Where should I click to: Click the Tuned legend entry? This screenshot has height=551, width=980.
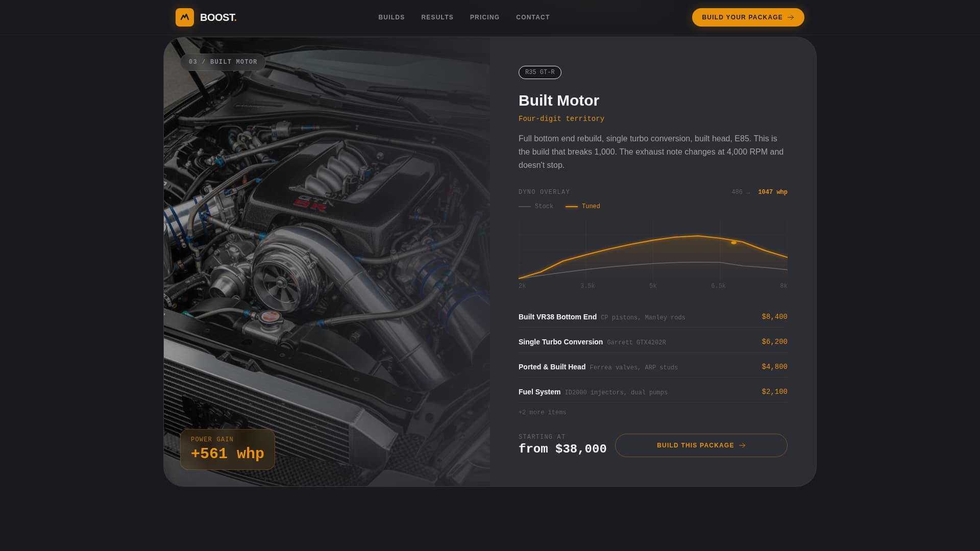583,207
